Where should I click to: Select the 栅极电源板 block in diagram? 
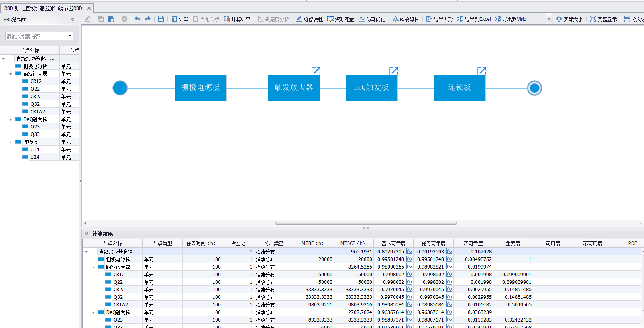pyautogui.click(x=200, y=88)
